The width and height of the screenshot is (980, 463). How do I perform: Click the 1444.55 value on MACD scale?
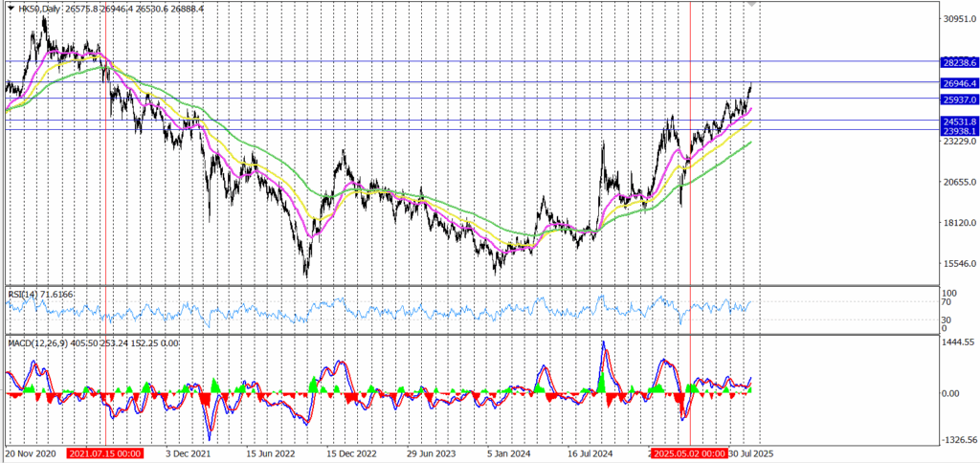[958, 342]
